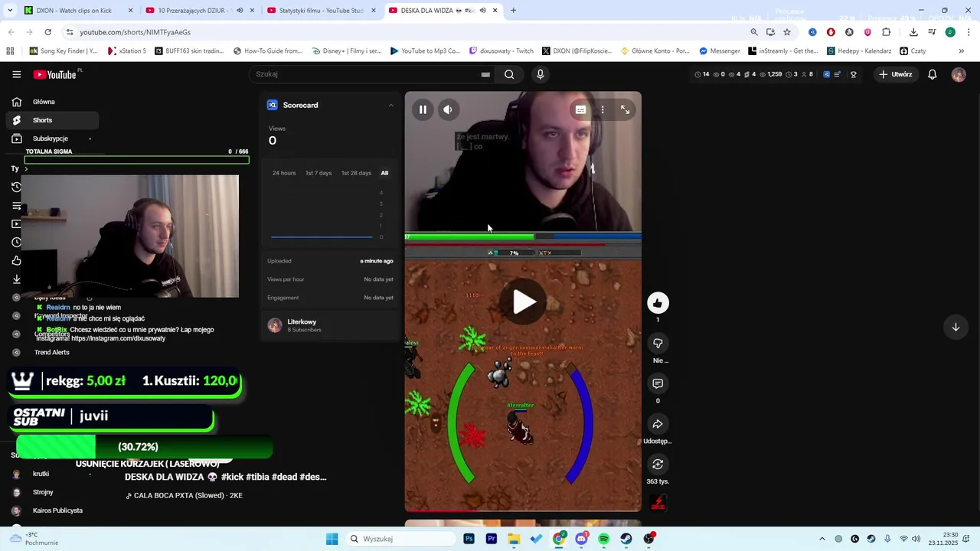Open the YouTube account avatar menu
Image resolution: width=980 pixels, height=551 pixels.
click(959, 74)
